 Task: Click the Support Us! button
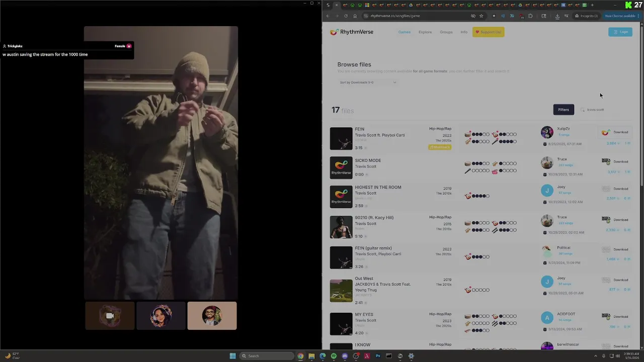[488, 32]
